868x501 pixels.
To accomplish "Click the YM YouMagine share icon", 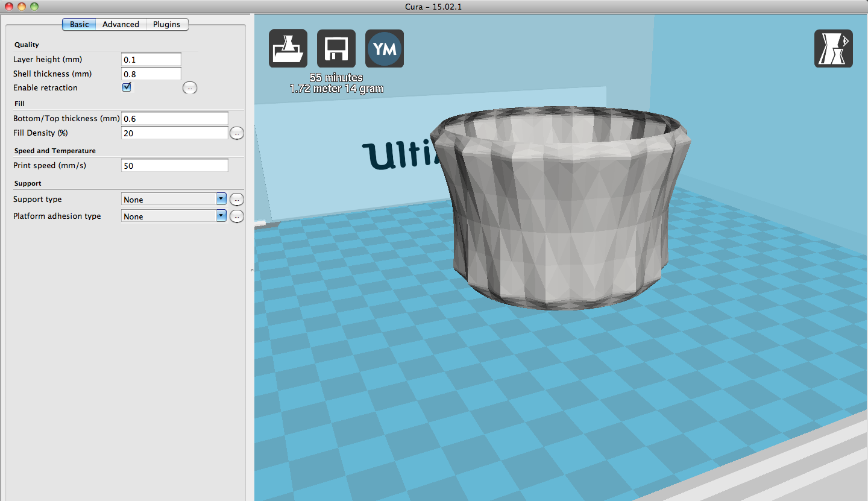I will point(385,48).
